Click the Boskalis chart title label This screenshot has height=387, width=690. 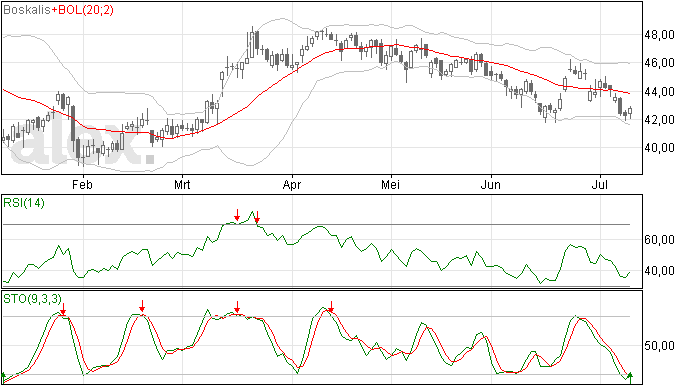point(27,10)
